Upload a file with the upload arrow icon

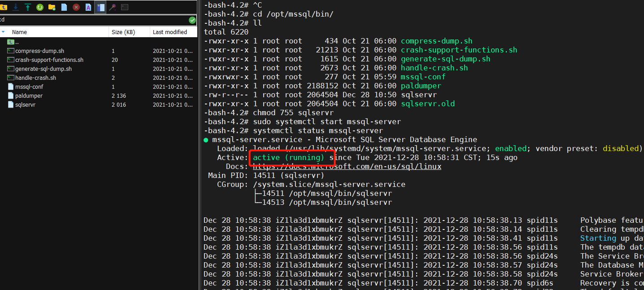27,7
